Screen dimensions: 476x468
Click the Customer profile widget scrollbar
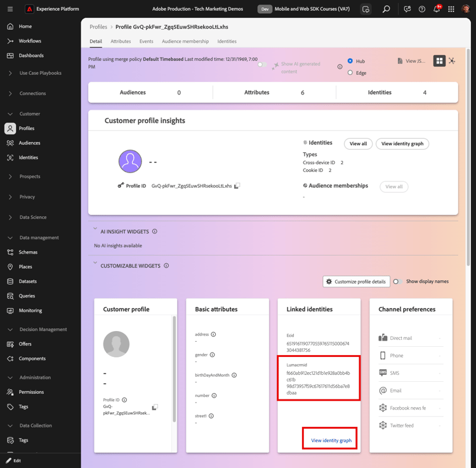[x=174, y=369]
